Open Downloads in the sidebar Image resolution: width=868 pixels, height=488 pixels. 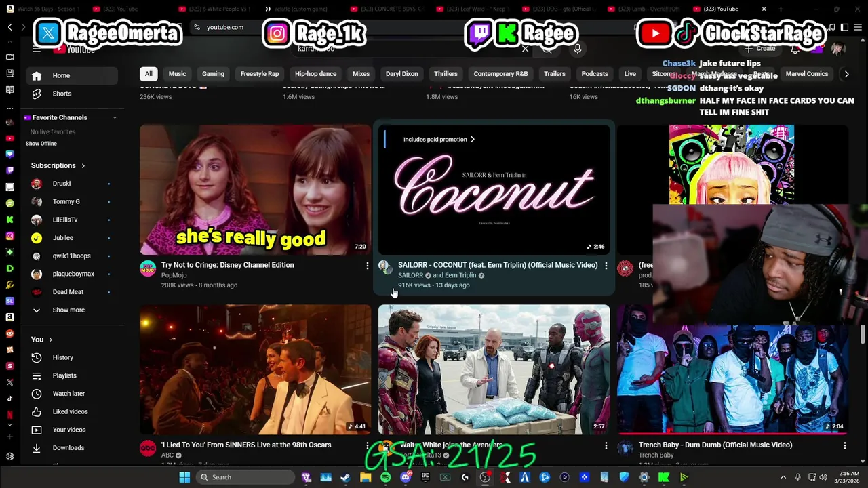[71, 448]
